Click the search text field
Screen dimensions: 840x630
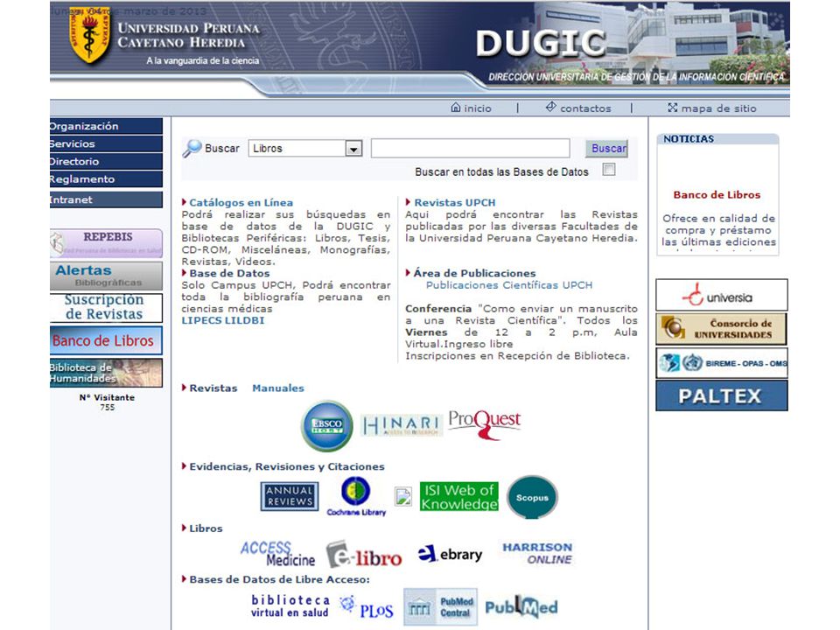tap(471, 149)
